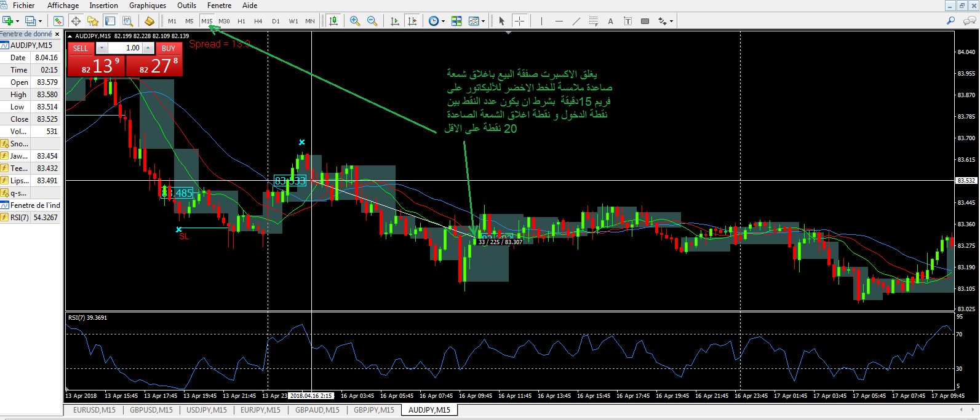The image size is (980, 420).
Task: Expand the periodicity clock dropdown
Action: (x=443, y=22)
